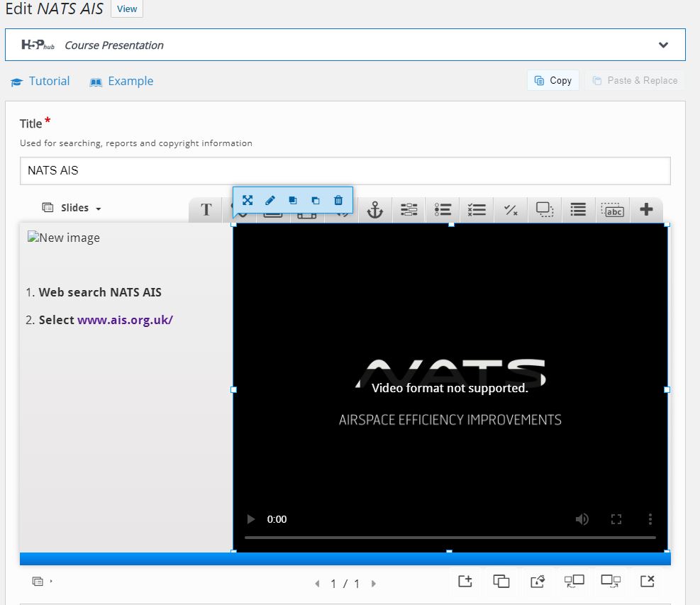Toggle video fullscreen in the preview
The image size is (700, 605).
(616, 519)
